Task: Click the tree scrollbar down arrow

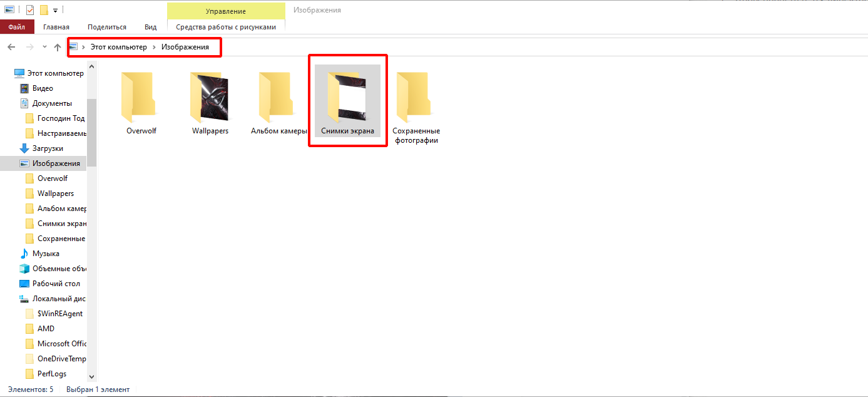Action: (x=92, y=376)
